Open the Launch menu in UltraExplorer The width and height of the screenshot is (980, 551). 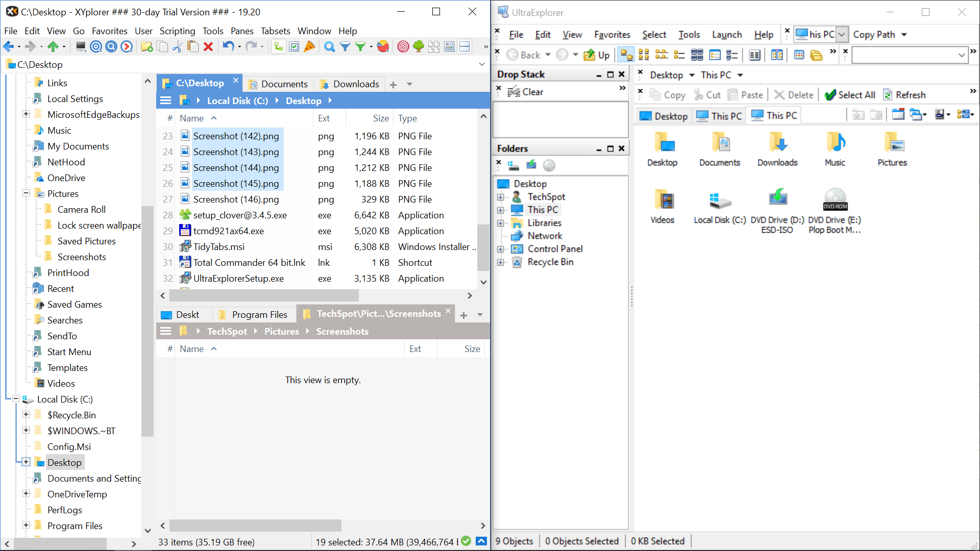point(727,35)
